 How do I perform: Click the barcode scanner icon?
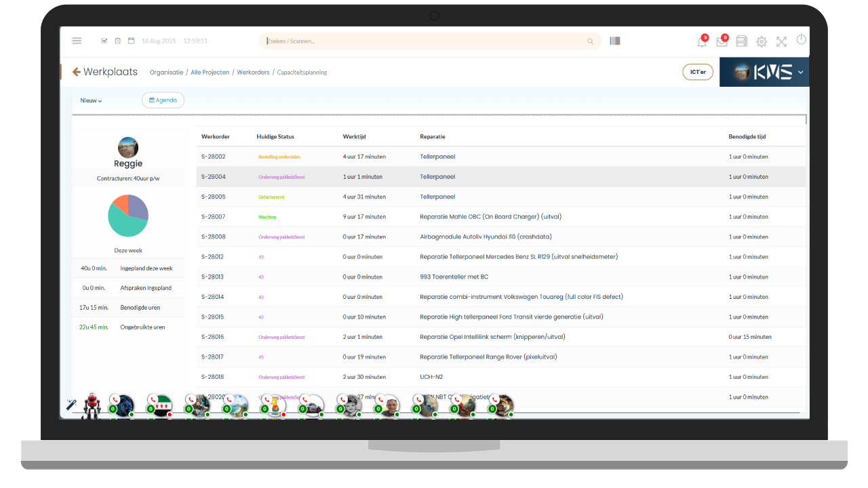[x=615, y=41]
